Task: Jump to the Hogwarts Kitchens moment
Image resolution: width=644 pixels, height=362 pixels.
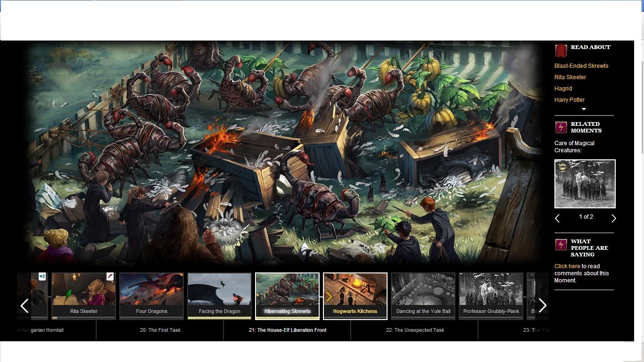Action: tap(355, 296)
